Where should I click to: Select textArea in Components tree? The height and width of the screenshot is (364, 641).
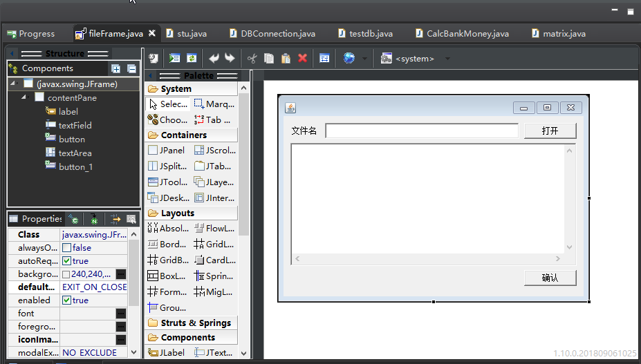68,153
